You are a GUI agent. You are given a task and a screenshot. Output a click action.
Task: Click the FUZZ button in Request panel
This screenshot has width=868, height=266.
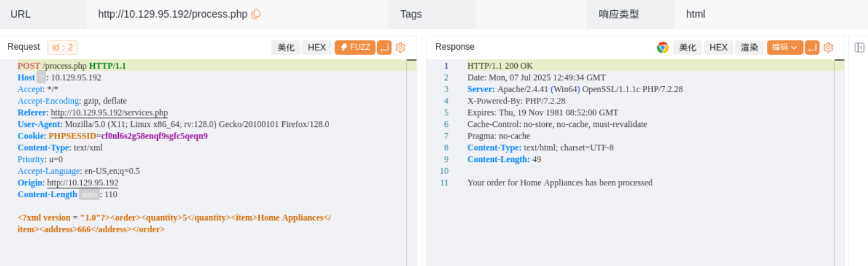(355, 47)
